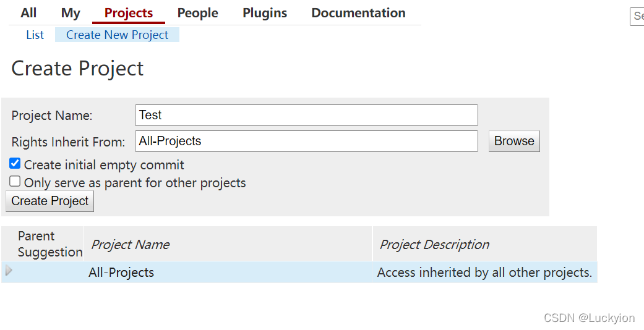644x330 pixels.
Task: Uncheck Create initial empty commit
Action: (15, 164)
